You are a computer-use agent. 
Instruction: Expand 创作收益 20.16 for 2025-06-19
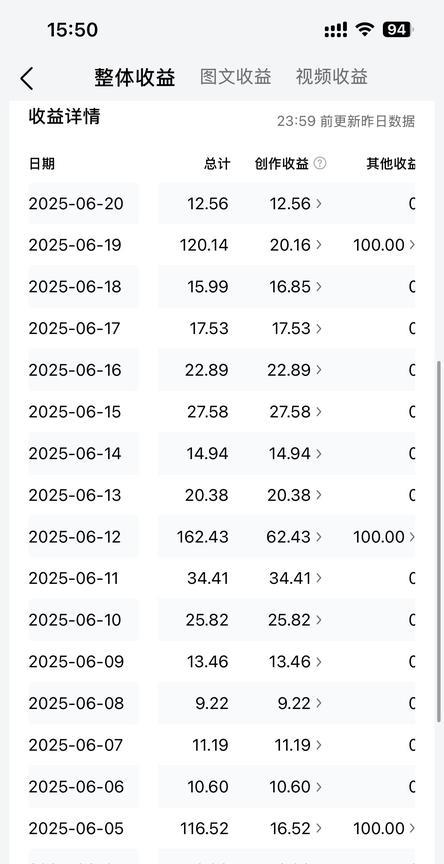point(296,245)
